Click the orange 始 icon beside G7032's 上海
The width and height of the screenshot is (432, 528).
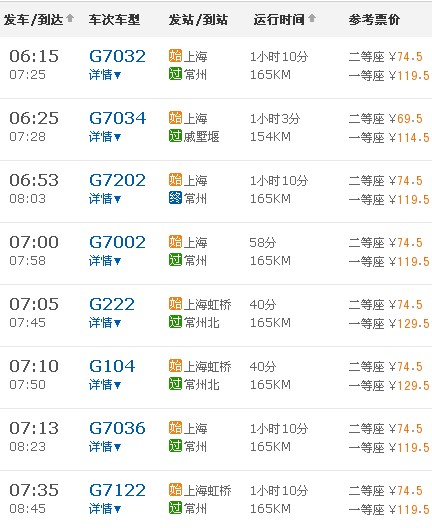[x=175, y=56]
